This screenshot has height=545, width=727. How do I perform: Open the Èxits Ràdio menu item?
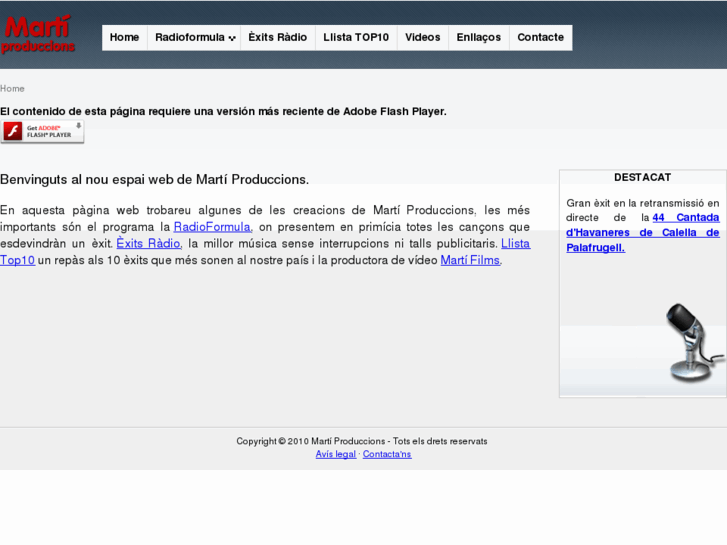click(278, 38)
